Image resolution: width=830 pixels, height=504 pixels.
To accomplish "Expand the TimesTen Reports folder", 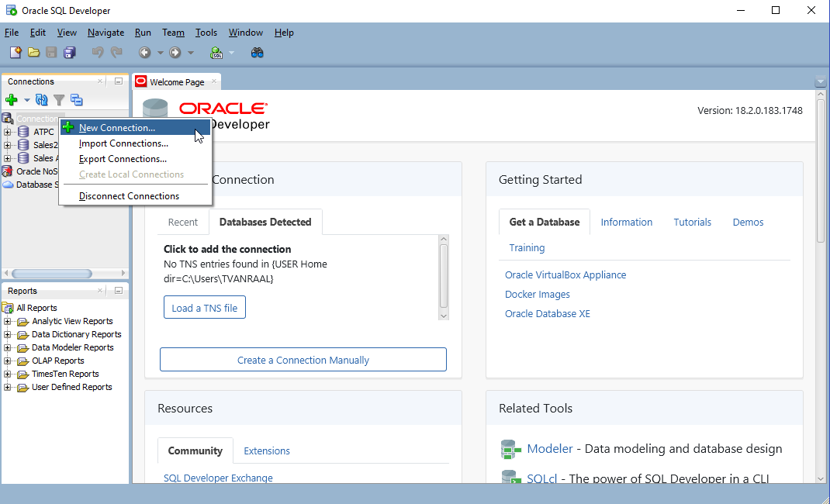I will pos(8,374).
